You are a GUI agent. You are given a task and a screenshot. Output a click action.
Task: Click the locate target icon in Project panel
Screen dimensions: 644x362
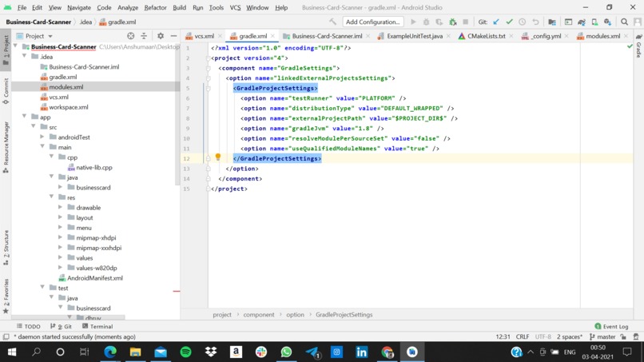tap(130, 36)
